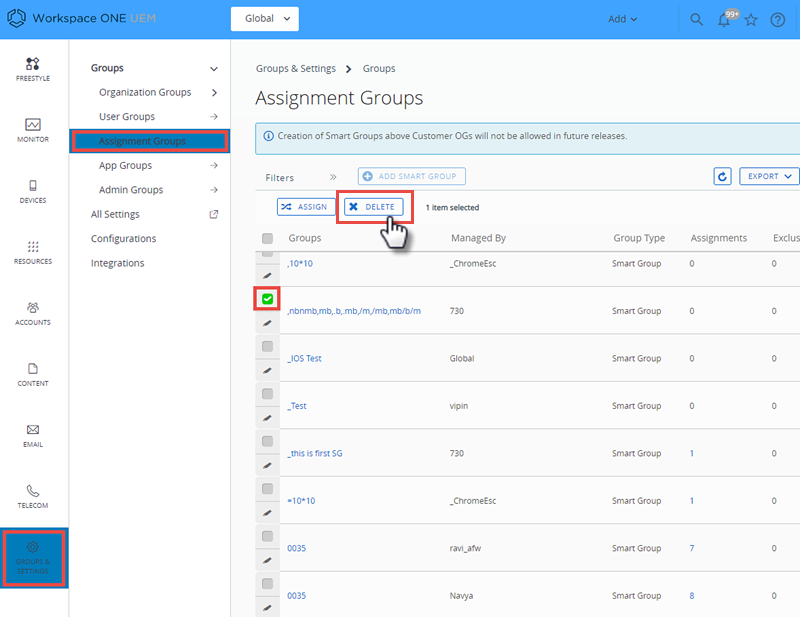Open the Global organization group dropdown
800x617 pixels.
[x=265, y=19]
